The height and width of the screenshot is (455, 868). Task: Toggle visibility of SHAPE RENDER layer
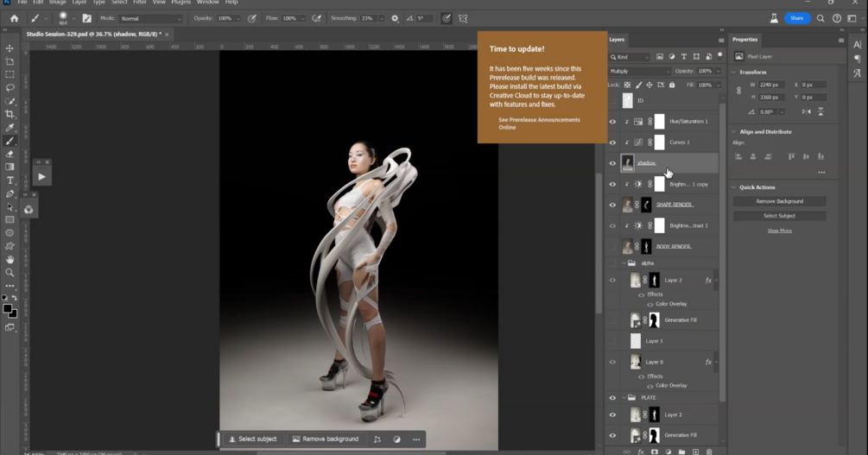coord(612,205)
